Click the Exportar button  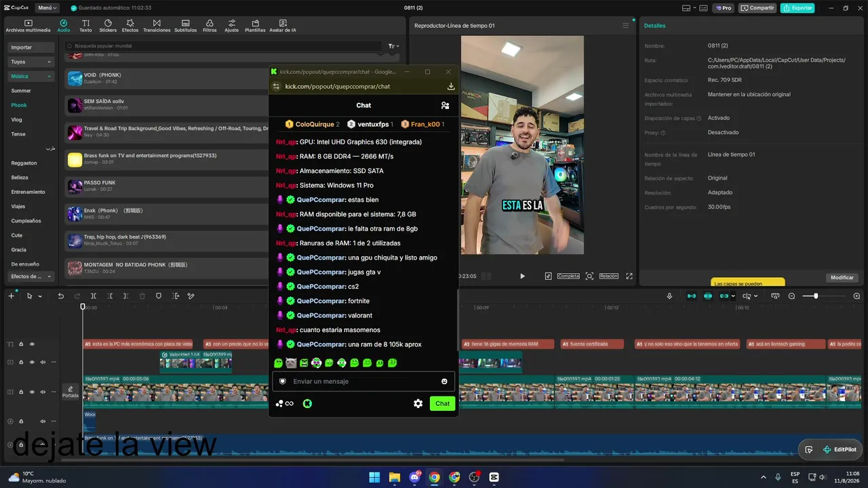(x=797, y=8)
